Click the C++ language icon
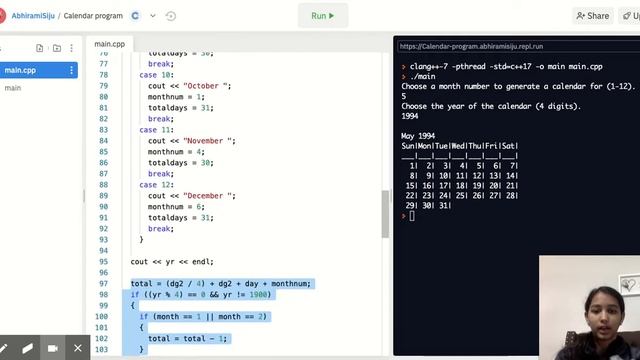This screenshot has height=360, width=640. (x=135, y=16)
